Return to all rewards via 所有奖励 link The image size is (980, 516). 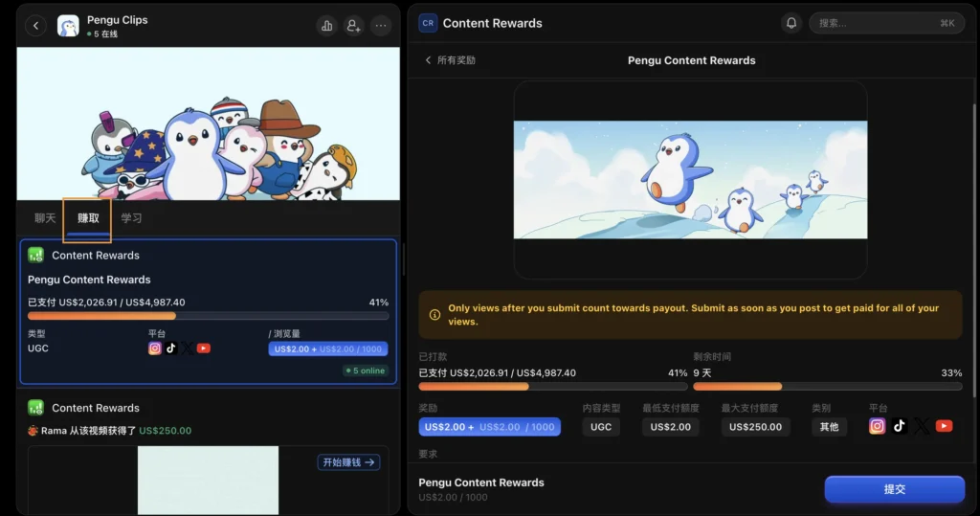450,60
